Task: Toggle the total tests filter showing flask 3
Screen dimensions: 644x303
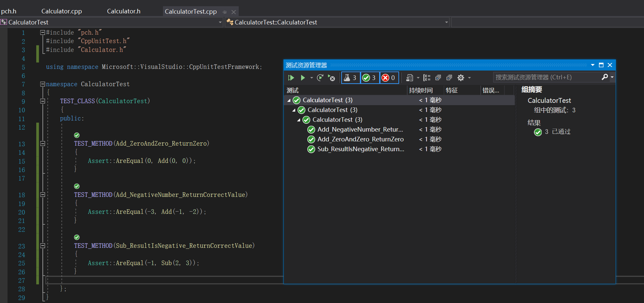Action: (x=351, y=78)
